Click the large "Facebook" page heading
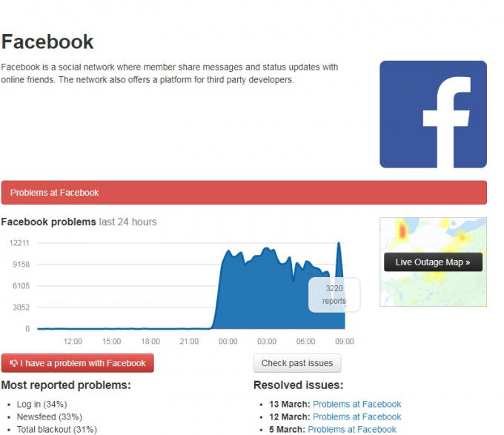 coord(47,41)
